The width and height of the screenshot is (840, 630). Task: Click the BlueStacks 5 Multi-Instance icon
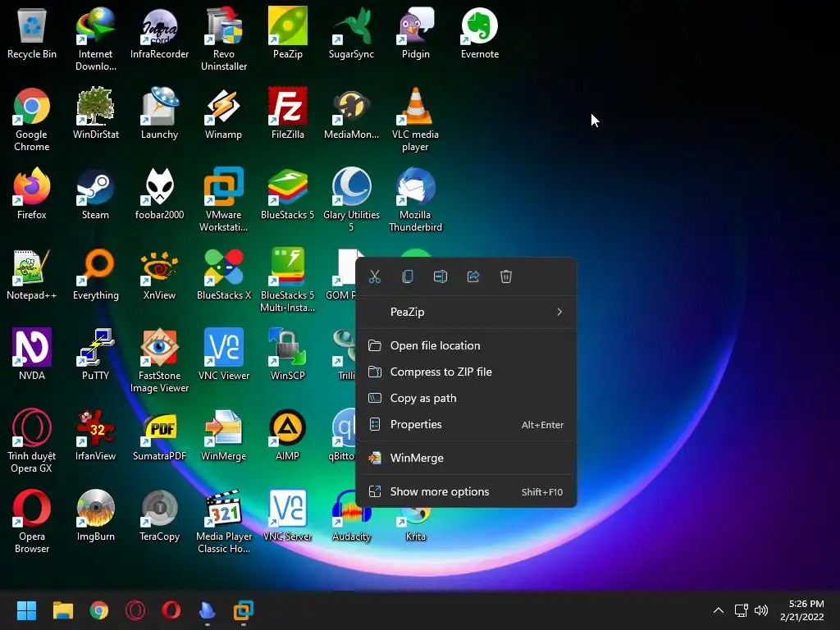pyautogui.click(x=288, y=280)
